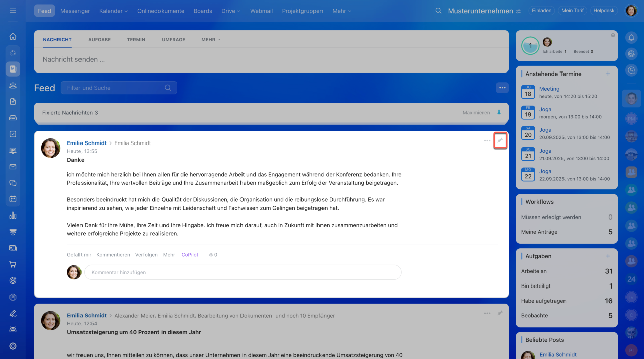Open the calendar icon in left sidebar
644x359 pixels.
click(x=13, y=199)
